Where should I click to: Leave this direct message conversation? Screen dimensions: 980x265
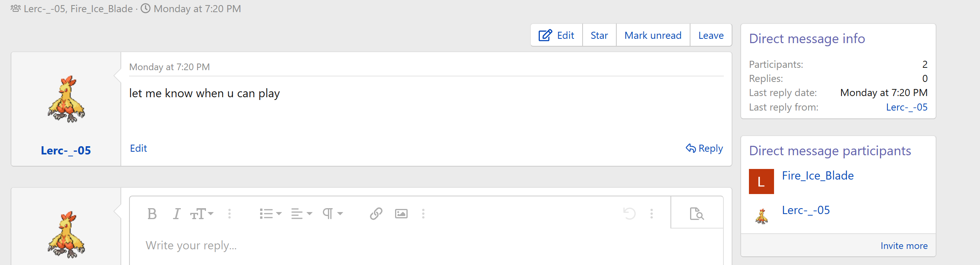[710, 35]
